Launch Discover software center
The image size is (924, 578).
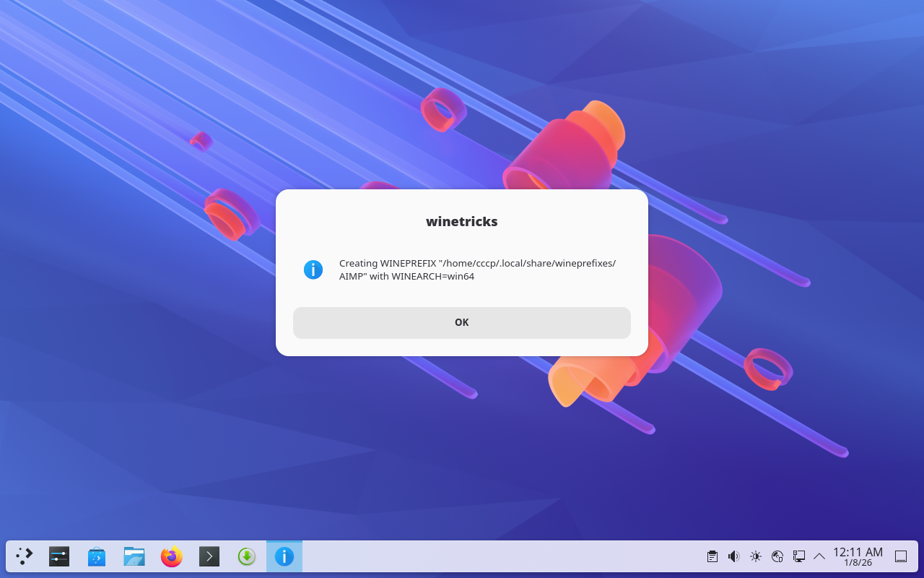97,556
